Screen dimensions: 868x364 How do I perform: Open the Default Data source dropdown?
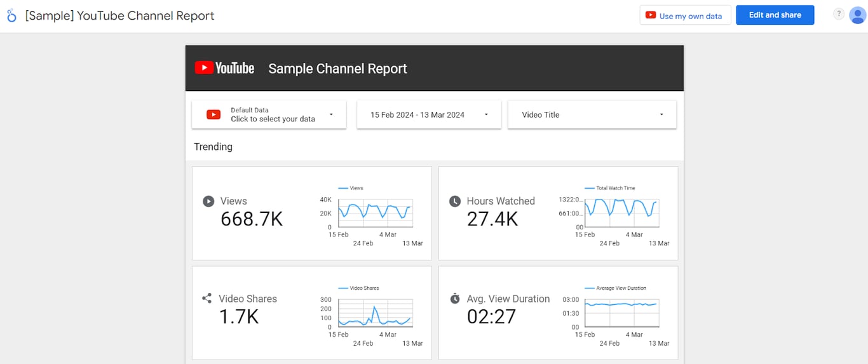[269, 114]
